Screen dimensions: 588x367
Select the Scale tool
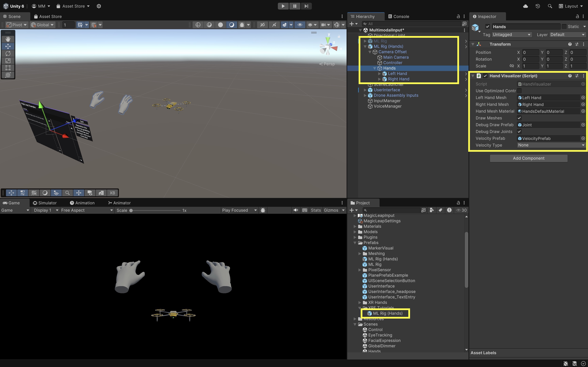coord(8,61)
